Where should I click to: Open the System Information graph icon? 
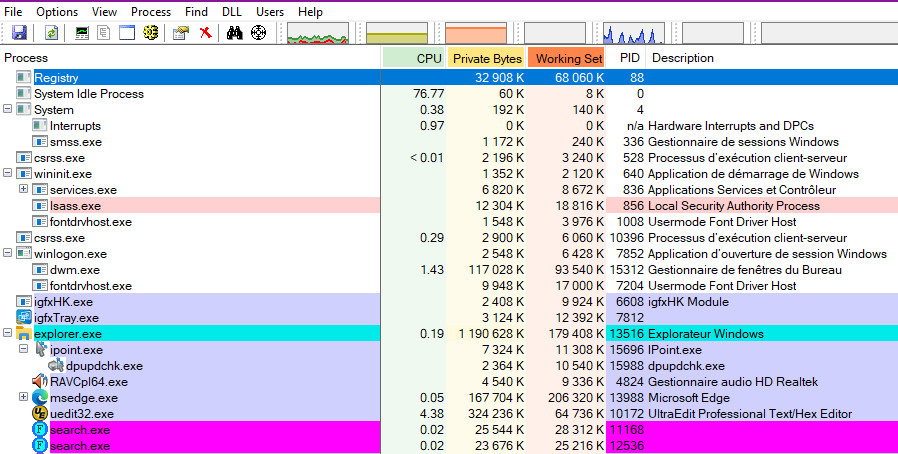click(82, 33)
